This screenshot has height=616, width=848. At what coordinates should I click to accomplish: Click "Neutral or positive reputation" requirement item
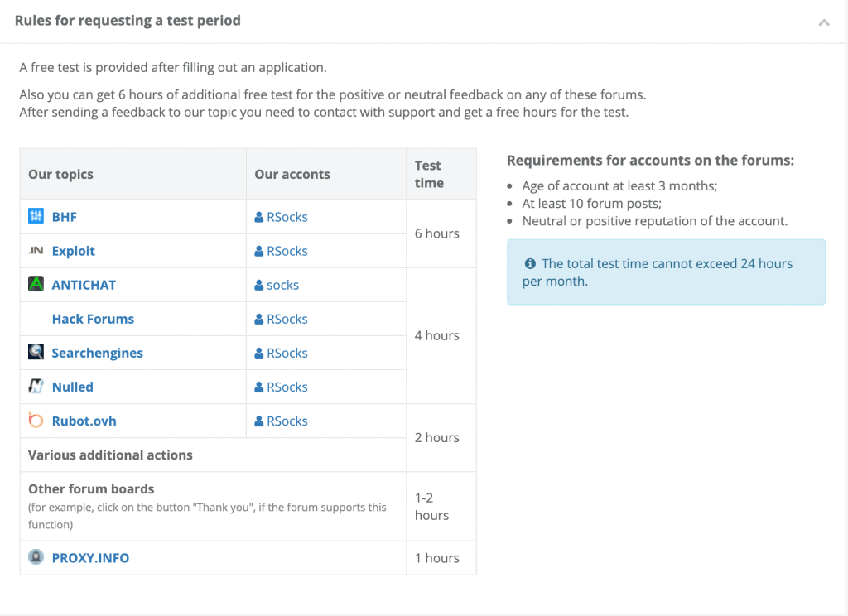tap(655, 221)
